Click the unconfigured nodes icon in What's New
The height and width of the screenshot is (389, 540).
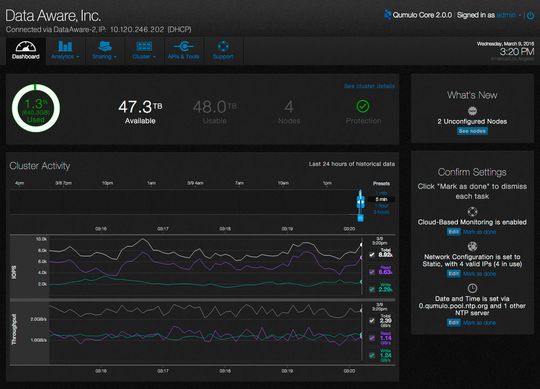[472, 111]
